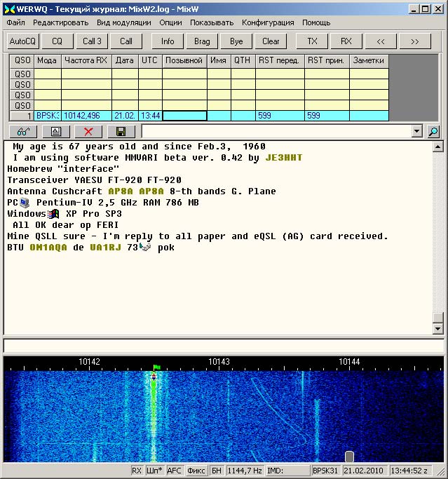Image resolution: width=448 pixels, height=479 pixels.
Task: Click the RX macro button
Action: pos(346,41)
